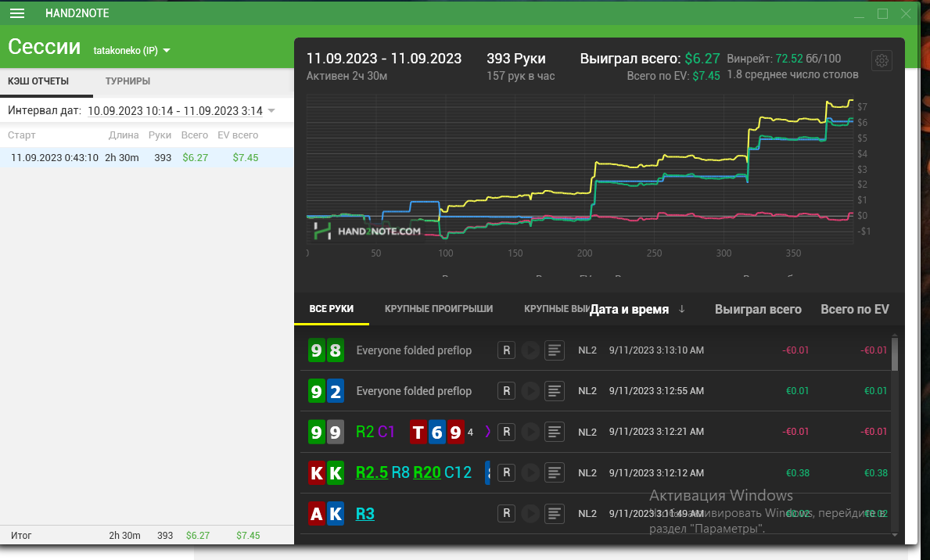The image size is (930, 560).
Task: Select the K K hole cards
Action: coord(326,473)
